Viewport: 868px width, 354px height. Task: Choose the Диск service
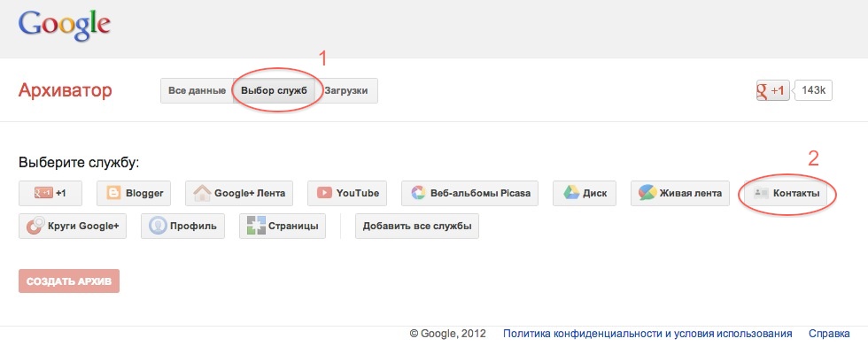click(585, 193)
